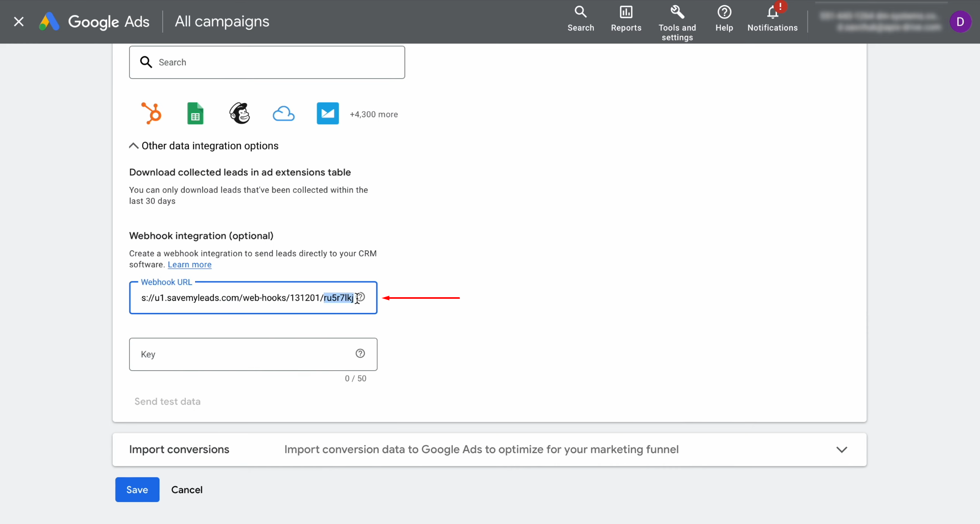
Task: Click the Cancel button
Action: [x=187, y=490]
